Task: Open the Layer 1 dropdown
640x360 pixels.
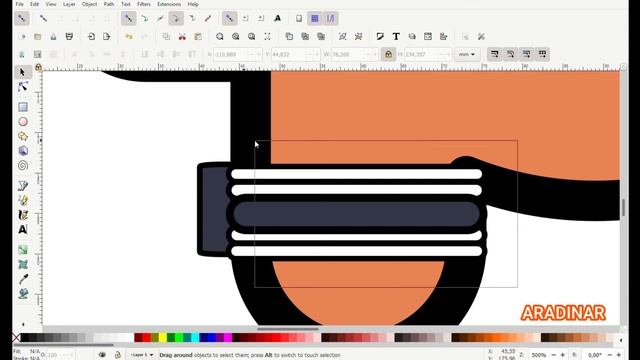Action: click(x=142, y=355)
